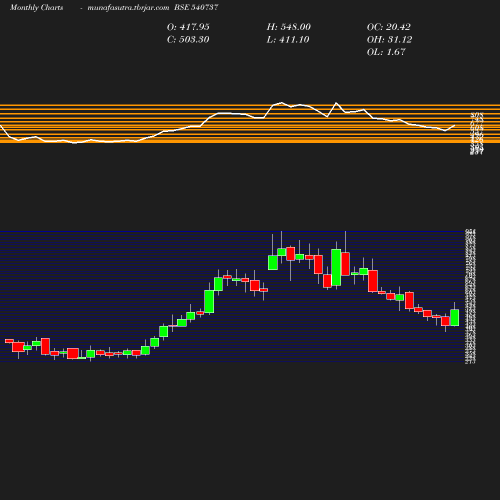Click the 'OC: 20.42' value

389,27
